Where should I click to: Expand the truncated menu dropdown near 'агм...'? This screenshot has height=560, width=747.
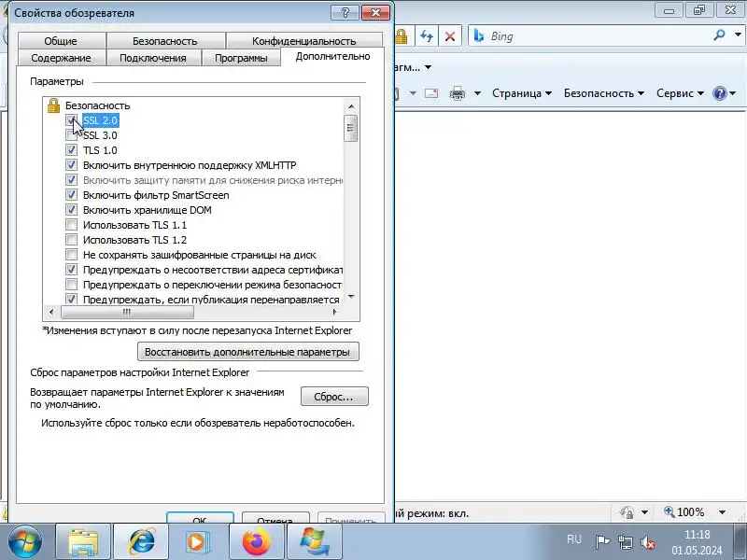428,67
